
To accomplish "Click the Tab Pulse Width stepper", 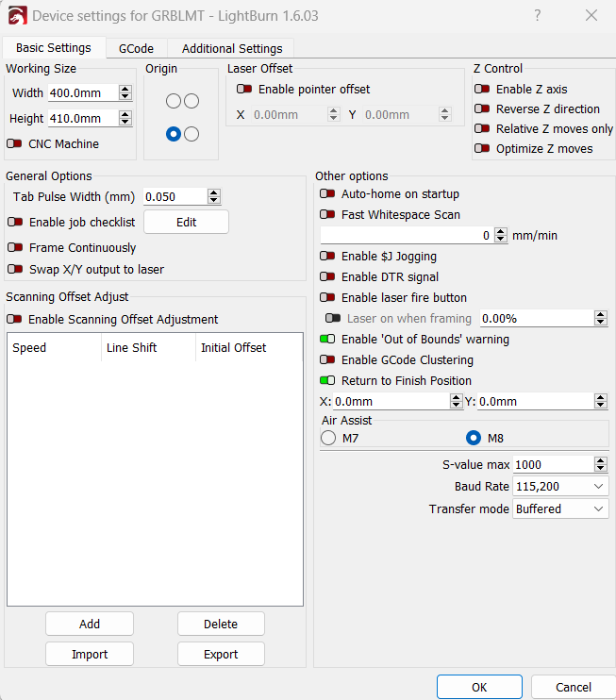I will point(214,196).
